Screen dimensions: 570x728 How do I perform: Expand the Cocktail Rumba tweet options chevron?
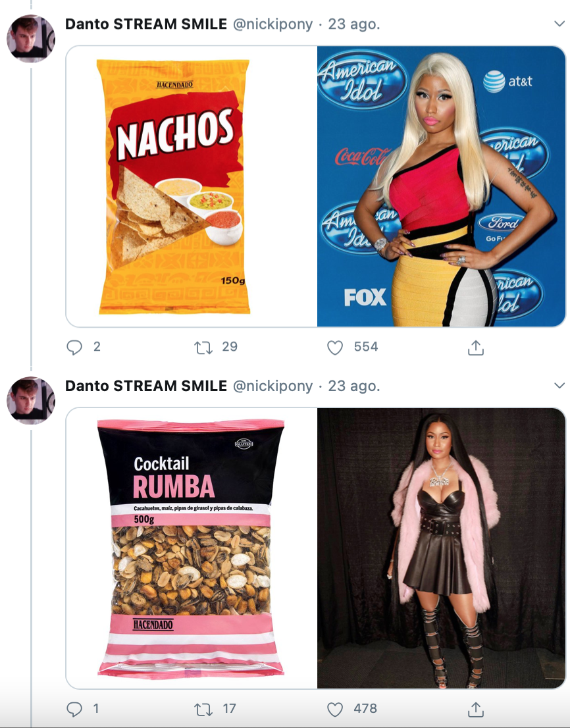559,386
